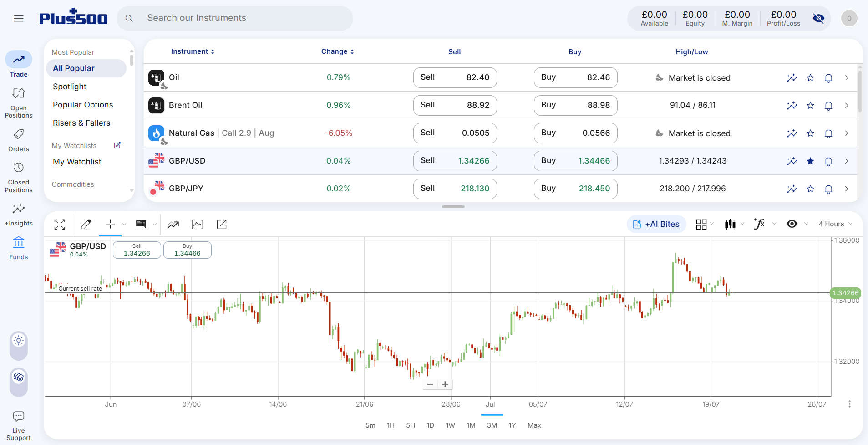Toggle hiding of account balances
868x445 pixels.
click(818, 18)
